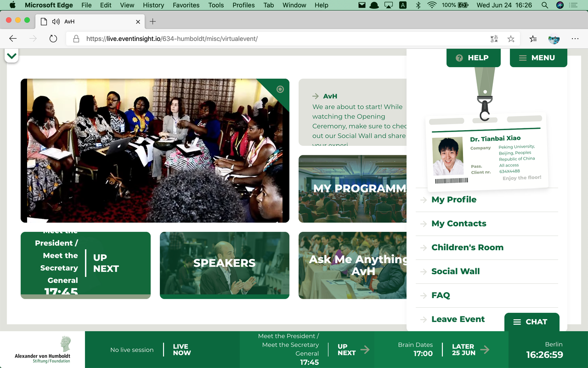
Task: Open the MENU button
Action: point(538,58)
